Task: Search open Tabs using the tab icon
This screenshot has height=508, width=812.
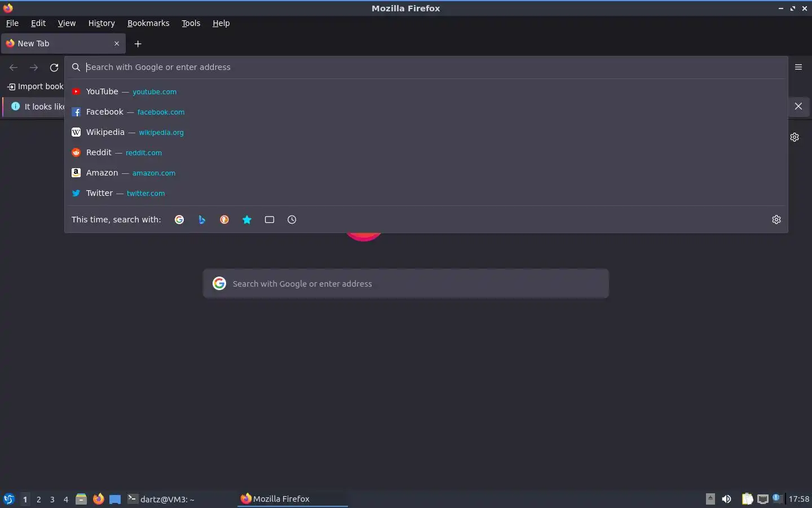Action: pyautogui.click(x=270, y=220)
